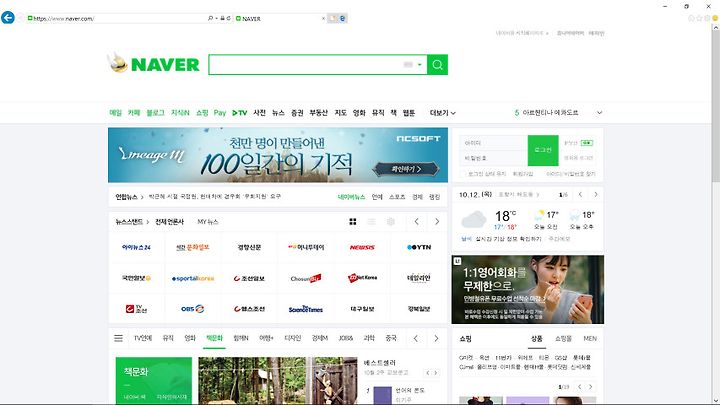This screenshot has height=405, width=720.
Task: Click the green login button
Action: pos(543,150)
